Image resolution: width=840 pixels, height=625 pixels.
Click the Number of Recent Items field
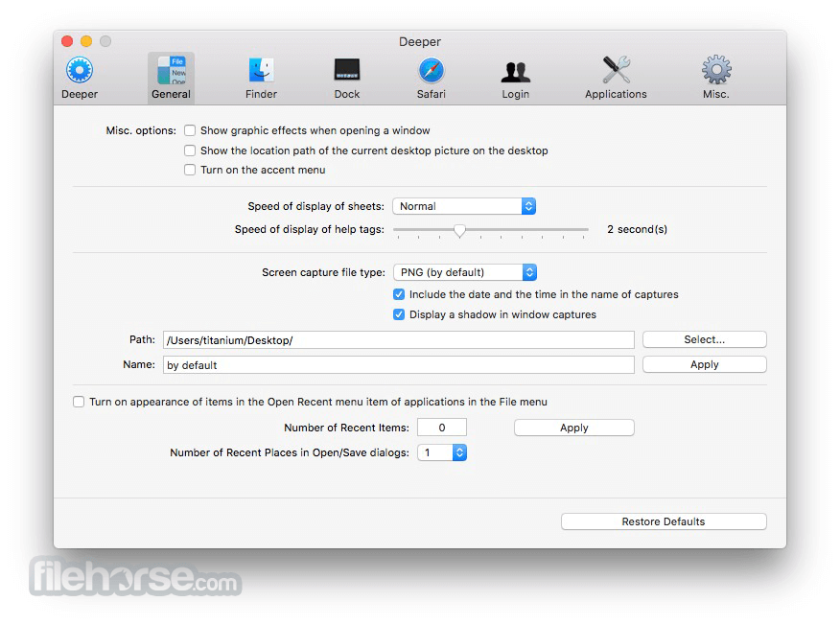442,428
